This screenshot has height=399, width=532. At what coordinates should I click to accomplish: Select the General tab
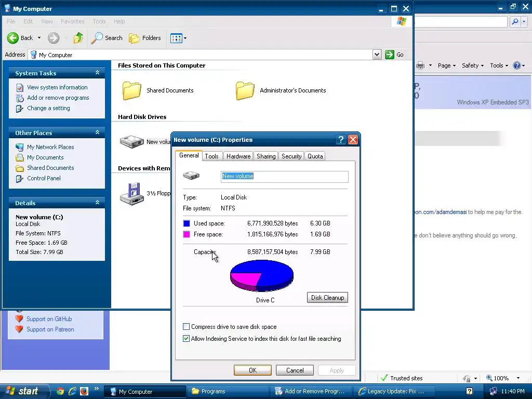(x=189, y=155)
